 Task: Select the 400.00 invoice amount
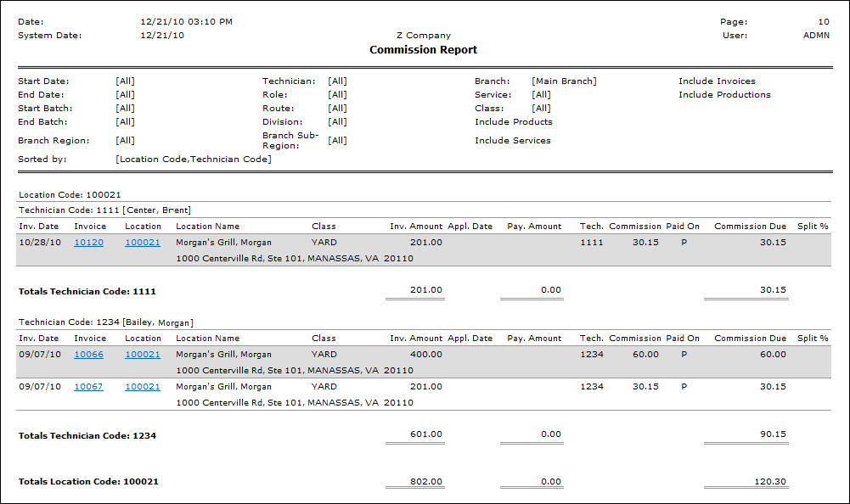(x=426, y=355)
